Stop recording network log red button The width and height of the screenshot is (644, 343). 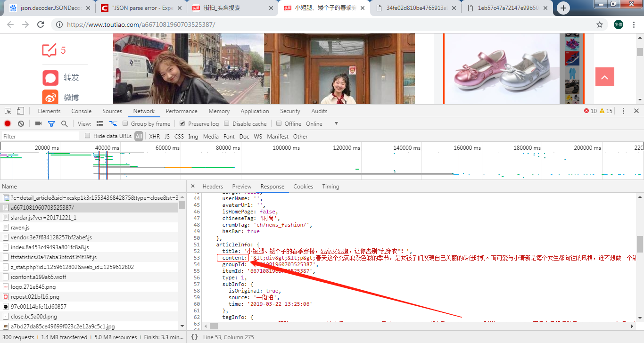pos(8,123)
